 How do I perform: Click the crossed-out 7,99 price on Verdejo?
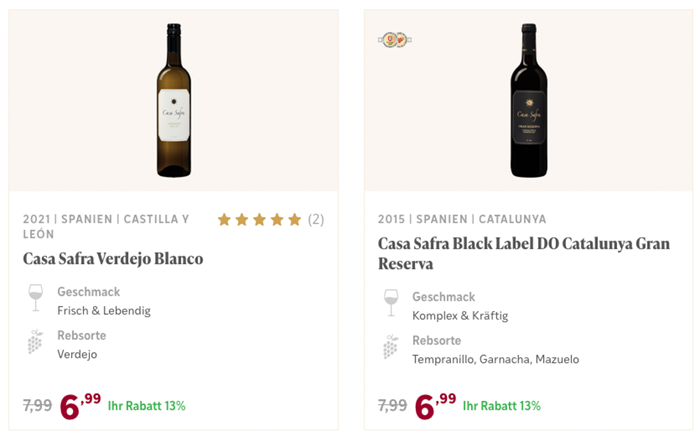[38, 406]
